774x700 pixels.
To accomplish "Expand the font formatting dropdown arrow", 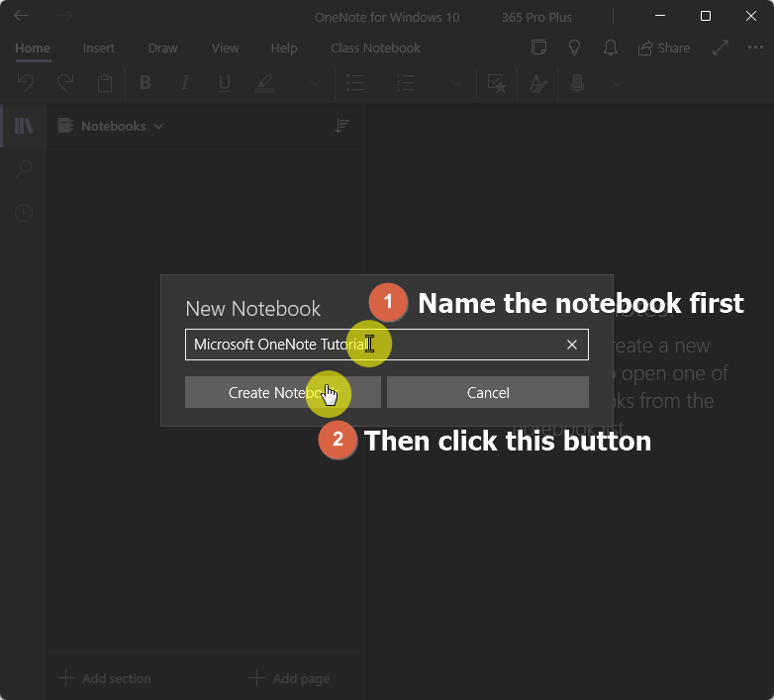I will pos(314,83).
